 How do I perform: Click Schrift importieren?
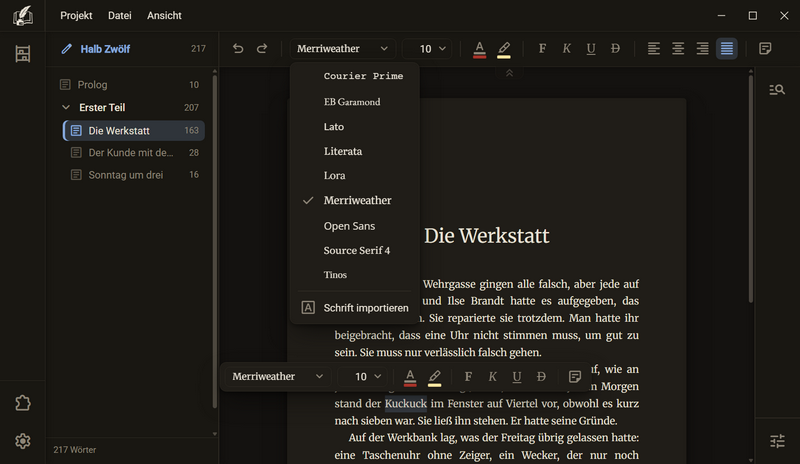point(355,307)
